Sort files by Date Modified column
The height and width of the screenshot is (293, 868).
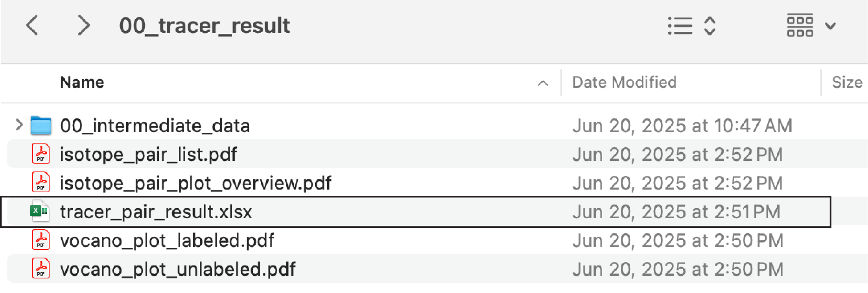pos(624,82)
